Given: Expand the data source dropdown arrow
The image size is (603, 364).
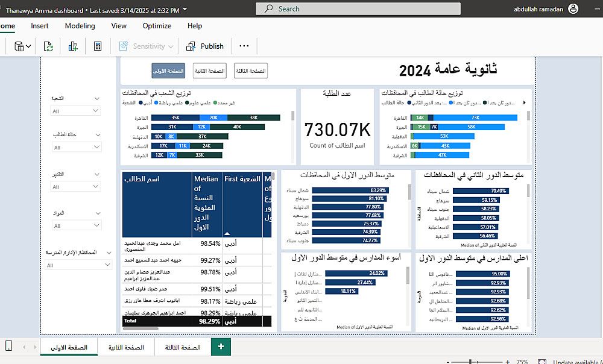Looking at the screenshot, I should point(28,46).
